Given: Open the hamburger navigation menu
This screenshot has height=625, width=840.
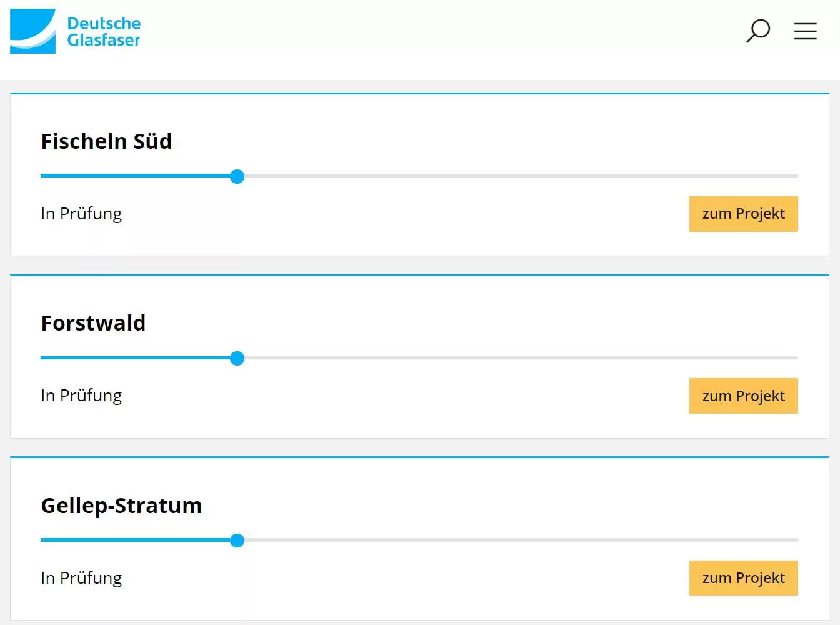Looking at the screenshot, I should (806, 31).
